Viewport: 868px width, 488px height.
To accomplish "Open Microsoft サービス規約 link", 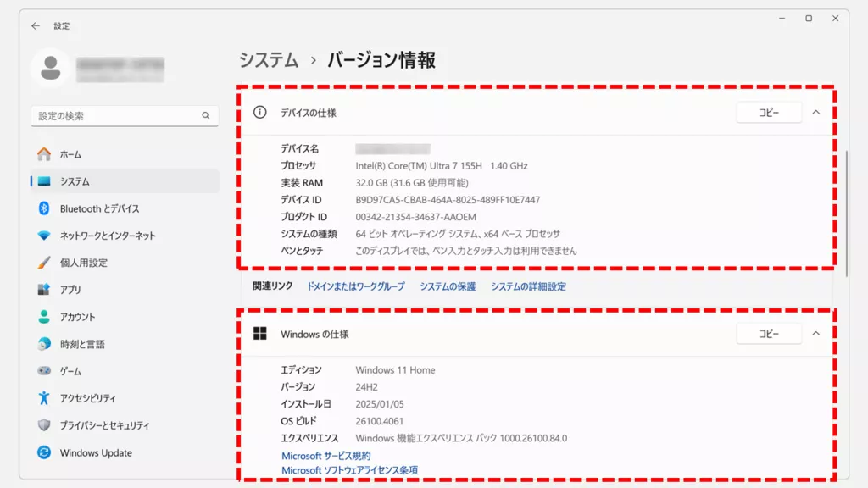I will [x=326, y=456].
